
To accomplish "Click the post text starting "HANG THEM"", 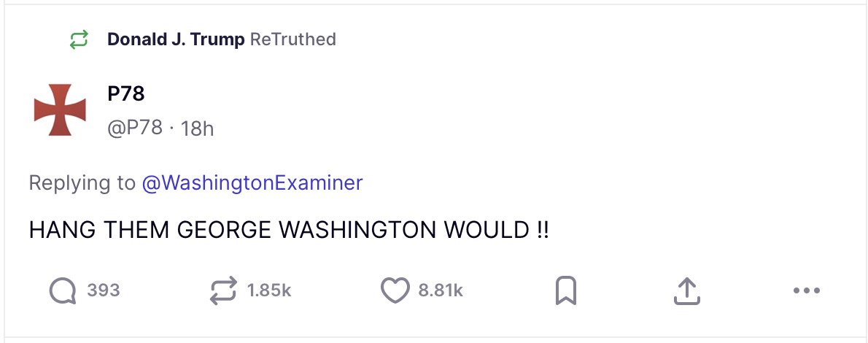I will 289,231.
